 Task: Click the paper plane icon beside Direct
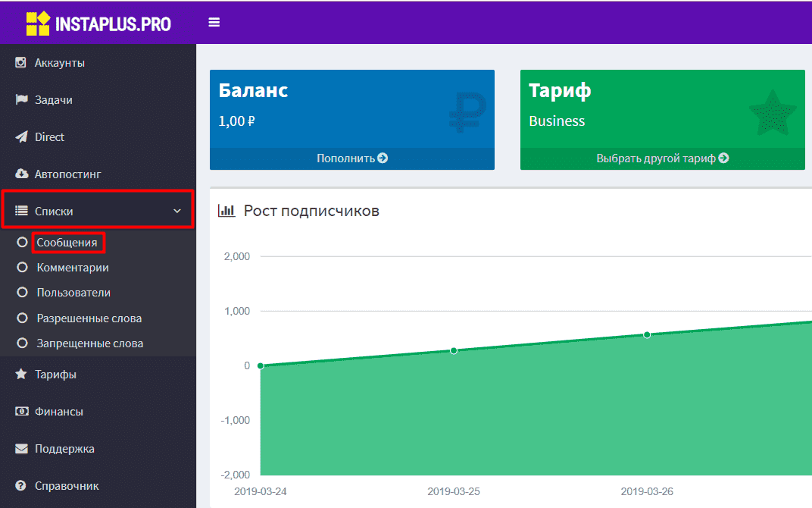click(21, 136)
